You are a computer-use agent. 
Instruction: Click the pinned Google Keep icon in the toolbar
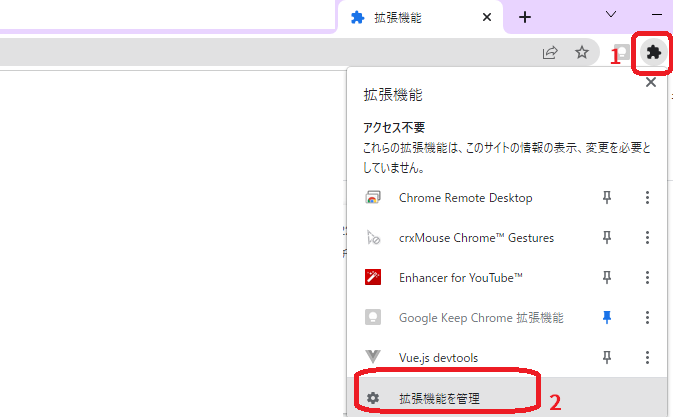click(622, 52)
